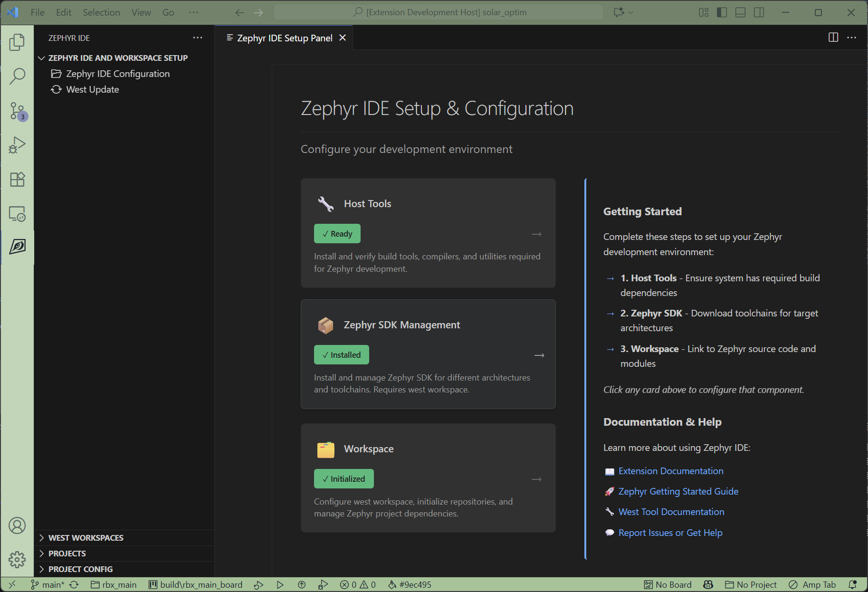Open the Extensions view
The width and height of the screenshot is (868, 592).
(17, 179)
